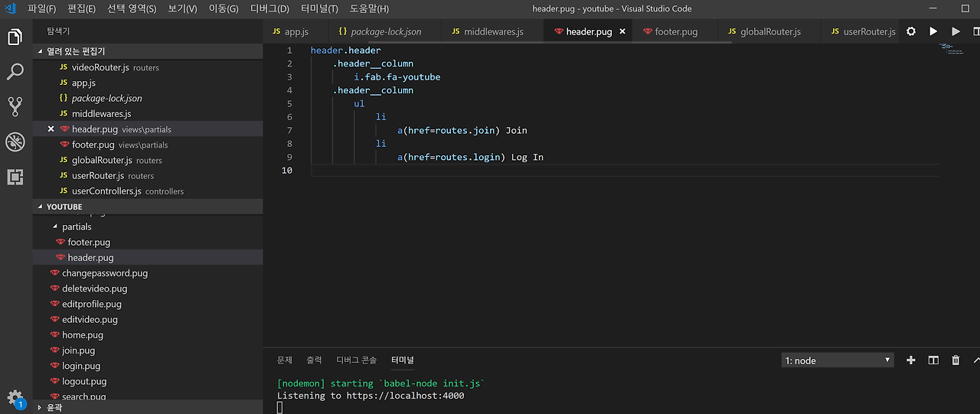The height and width of the screenshot is (414, 980).
Task: Expand the 윤곽 outline section
Action: coord(149,407)
